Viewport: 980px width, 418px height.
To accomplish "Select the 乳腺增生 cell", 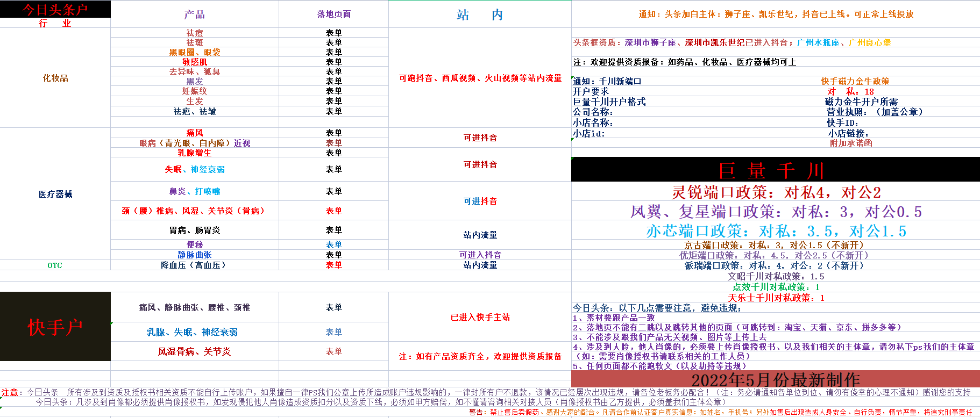I will (x=195, y=153).
